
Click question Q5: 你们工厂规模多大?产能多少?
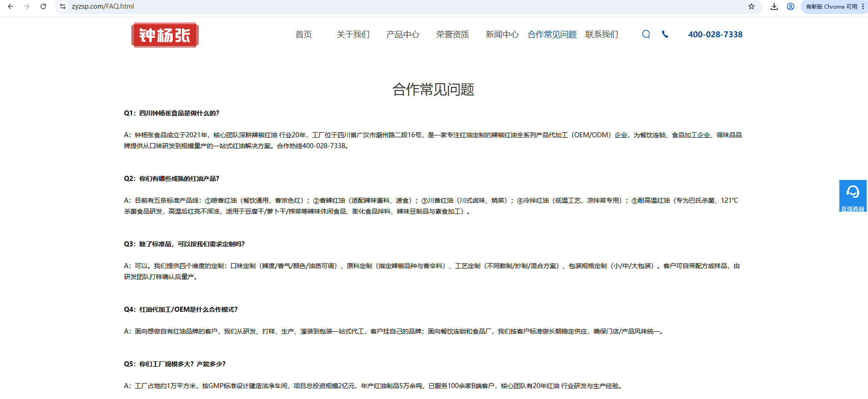(x=175, y=364)
